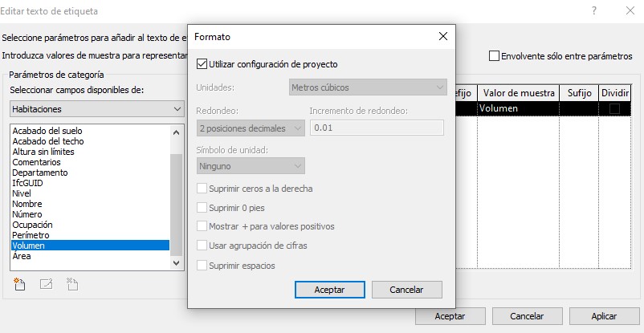Screen dimensions: 644x333
Task: Select Acabado del suelo parameter
Action: tap(47, 131)
